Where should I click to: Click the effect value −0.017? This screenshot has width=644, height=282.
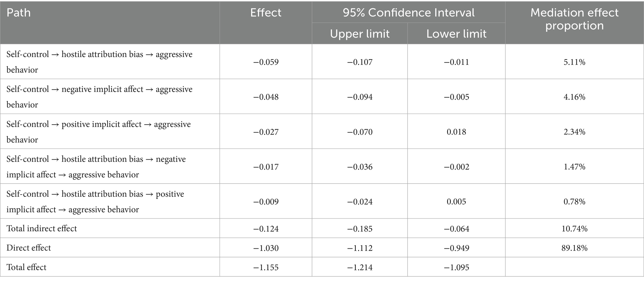(266, 167)
